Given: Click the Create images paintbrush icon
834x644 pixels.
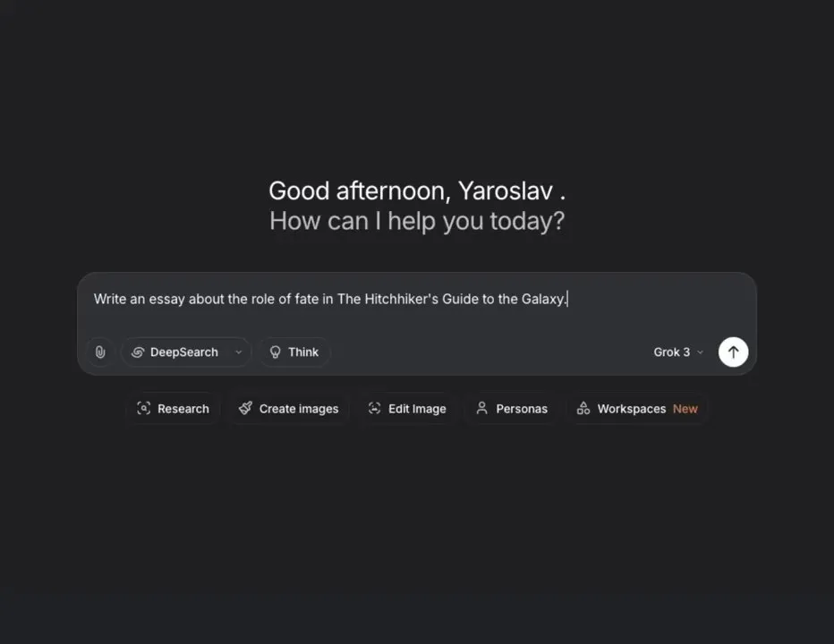Looking at the screenshot, I should pyautogui.click(x=245, y=409).
